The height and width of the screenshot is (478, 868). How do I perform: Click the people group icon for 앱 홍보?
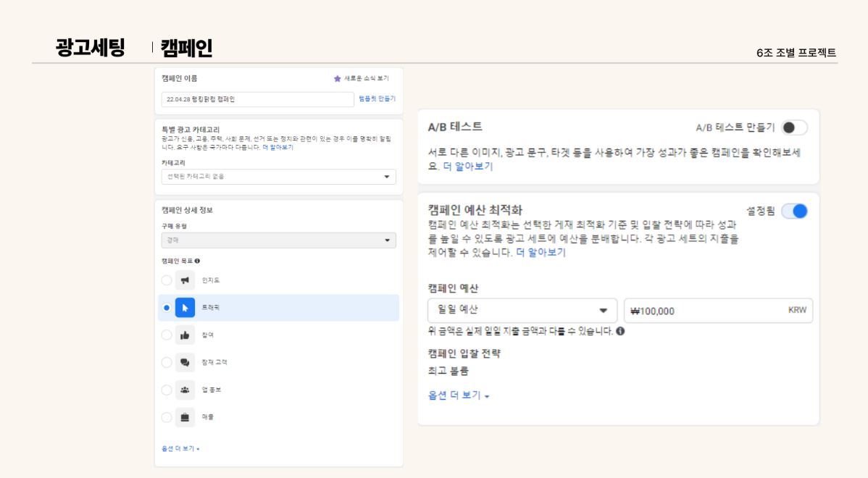point(185,390)
